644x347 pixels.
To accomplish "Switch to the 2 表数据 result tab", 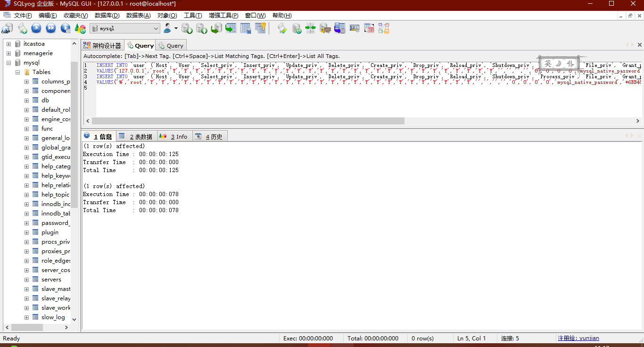I will [x=136, y=136].
